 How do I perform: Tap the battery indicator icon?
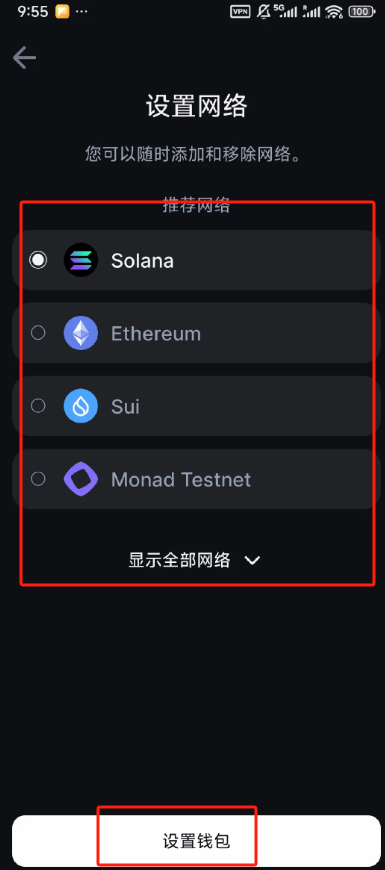coord(361,12)
